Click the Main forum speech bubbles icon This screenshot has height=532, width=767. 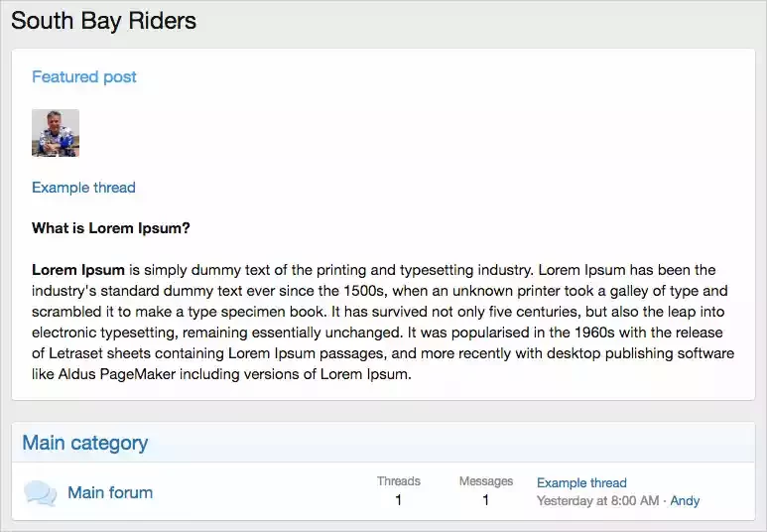pos(40,493)
